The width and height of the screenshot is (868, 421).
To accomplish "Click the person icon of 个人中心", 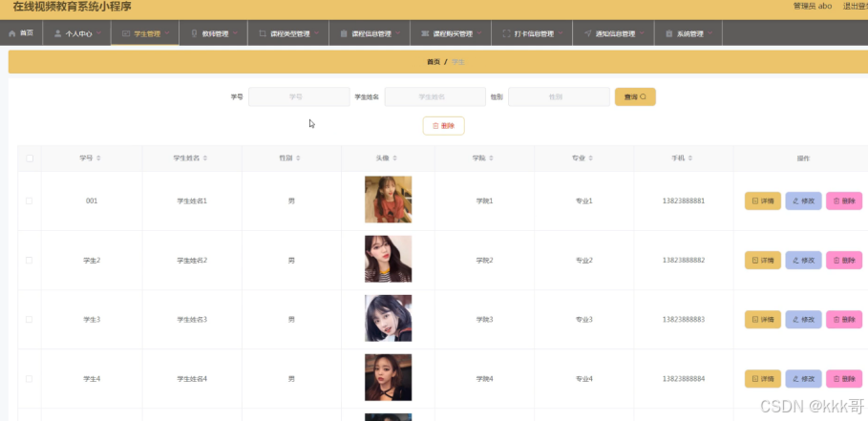I will point(57,33).
